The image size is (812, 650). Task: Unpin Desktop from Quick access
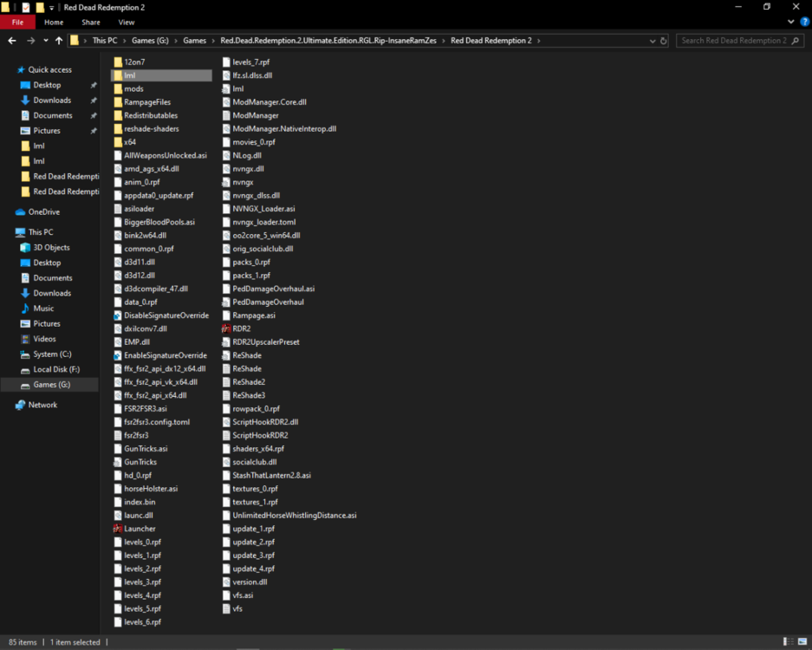94,85
